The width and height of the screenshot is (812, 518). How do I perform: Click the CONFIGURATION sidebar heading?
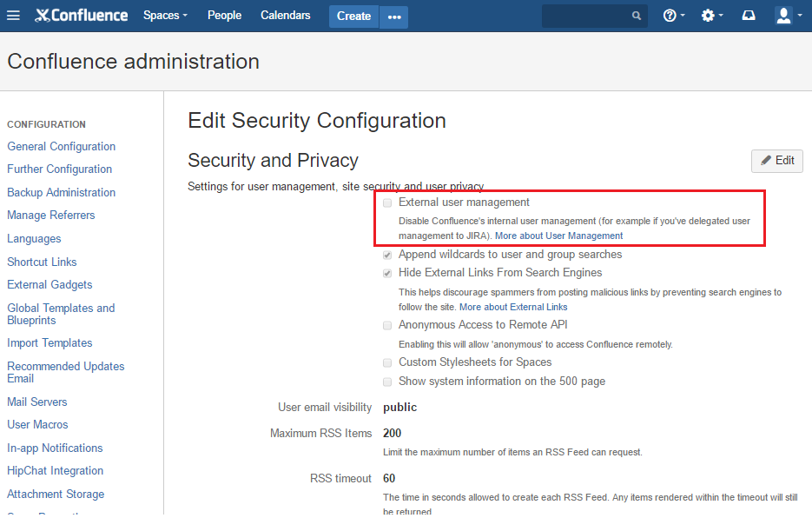[47, 124]
